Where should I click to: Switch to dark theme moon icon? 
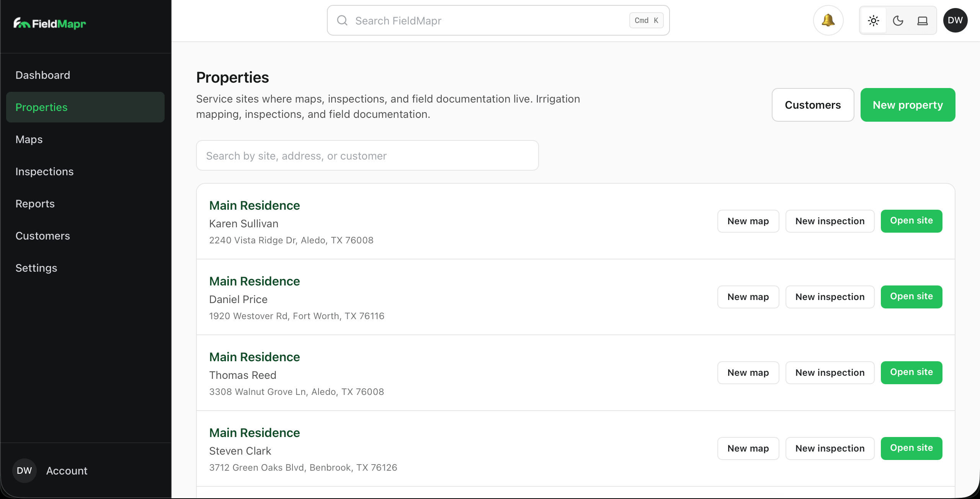pyautogui.click(x=898, y=21)
